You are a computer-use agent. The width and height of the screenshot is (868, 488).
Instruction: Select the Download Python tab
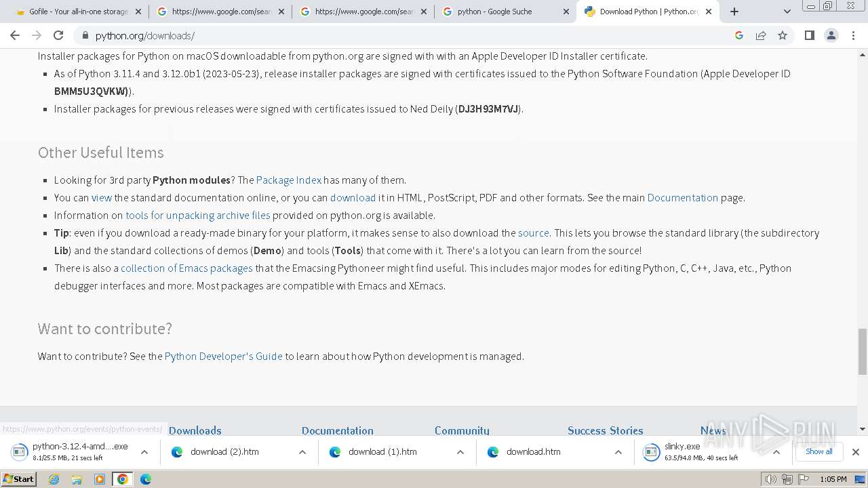click(x=648, y=12)
